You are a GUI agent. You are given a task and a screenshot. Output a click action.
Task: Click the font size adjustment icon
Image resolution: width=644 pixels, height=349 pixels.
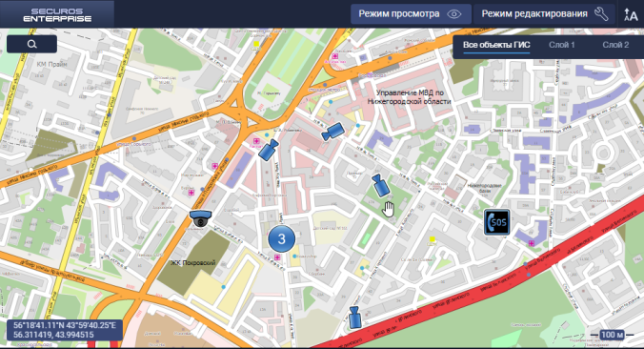pyautogui.click(x=631, y=14)
